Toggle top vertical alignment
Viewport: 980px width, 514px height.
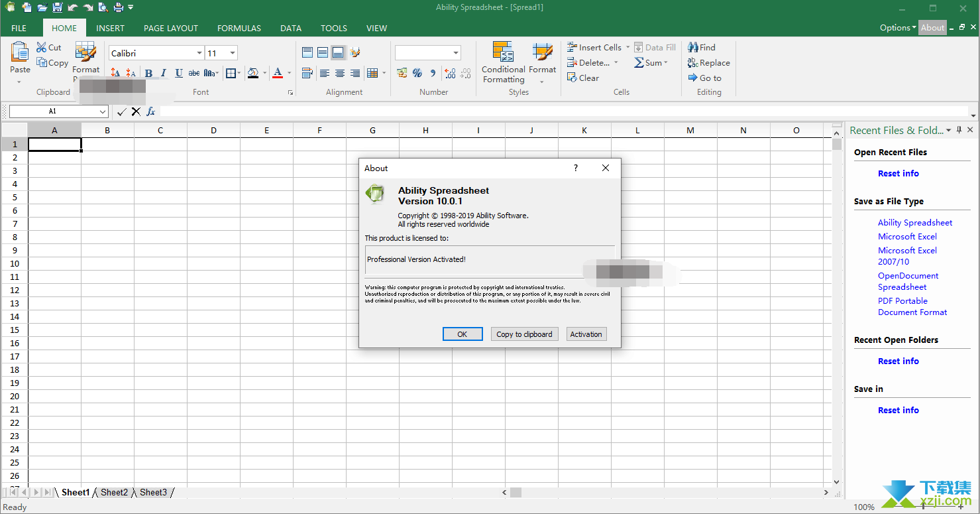tap(307, 52)
